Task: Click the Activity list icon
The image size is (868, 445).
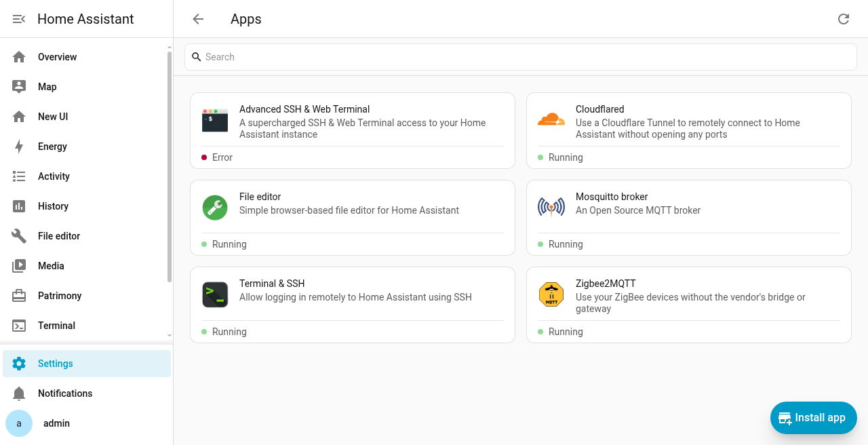Action: click(19, 176)
